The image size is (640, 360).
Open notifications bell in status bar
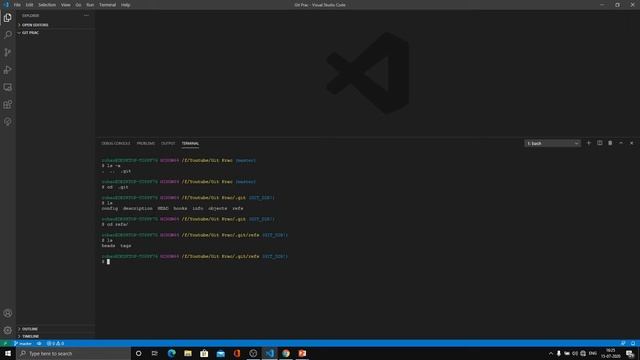(x=633, y=343)
